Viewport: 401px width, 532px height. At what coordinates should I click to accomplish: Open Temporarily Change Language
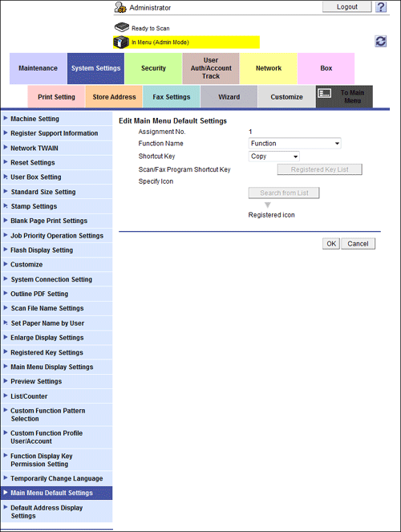point(57,478)
